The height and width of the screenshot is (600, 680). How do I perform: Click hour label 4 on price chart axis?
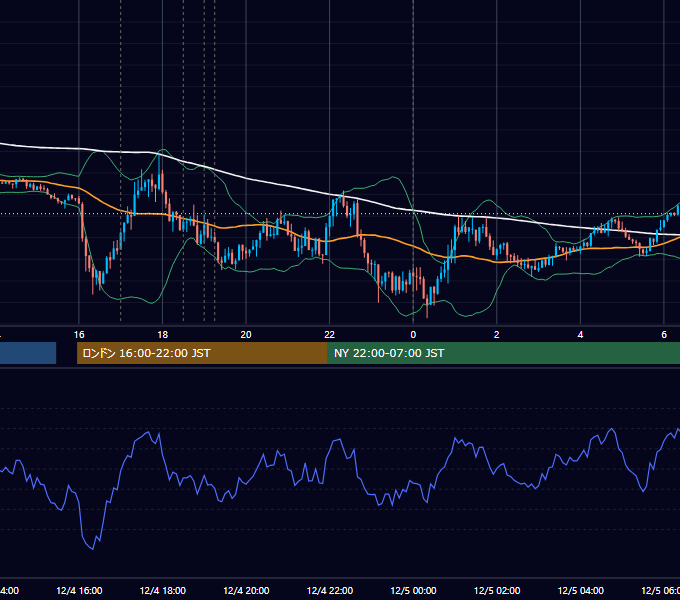(580, 334)
